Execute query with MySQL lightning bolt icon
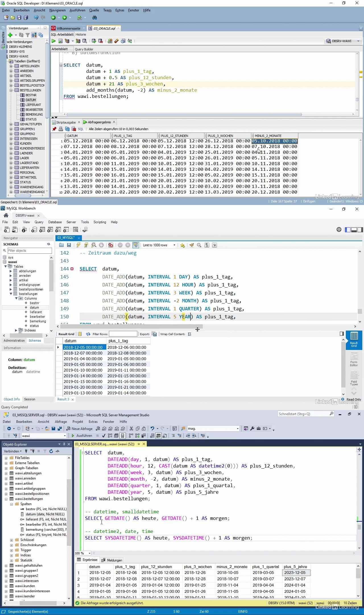Image resolution: width=364 pixels, height=615 pixels. coord(78,245)
